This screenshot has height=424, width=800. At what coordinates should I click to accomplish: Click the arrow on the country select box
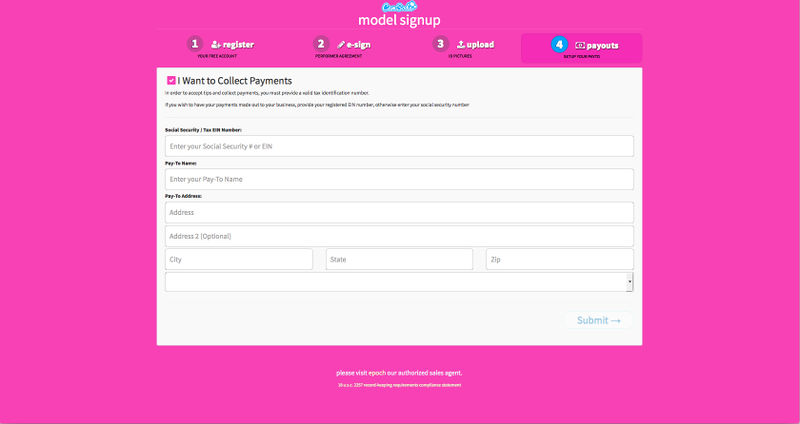(x=629, y=283)
